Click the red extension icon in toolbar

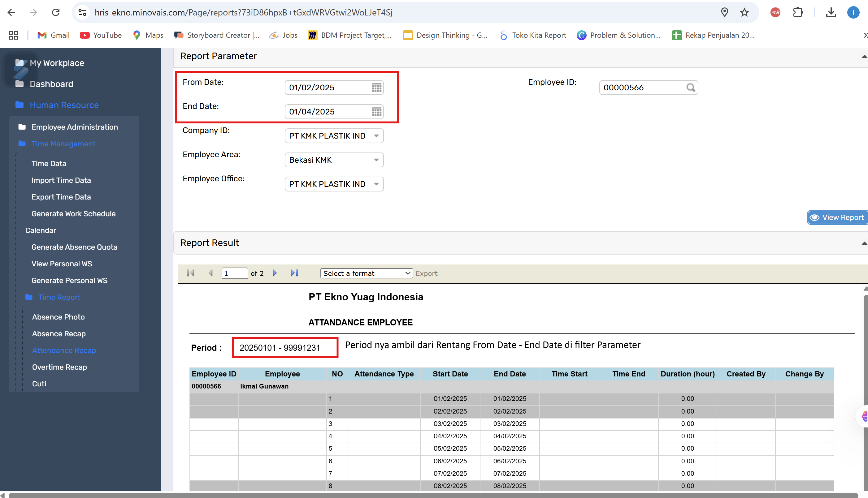775,12
